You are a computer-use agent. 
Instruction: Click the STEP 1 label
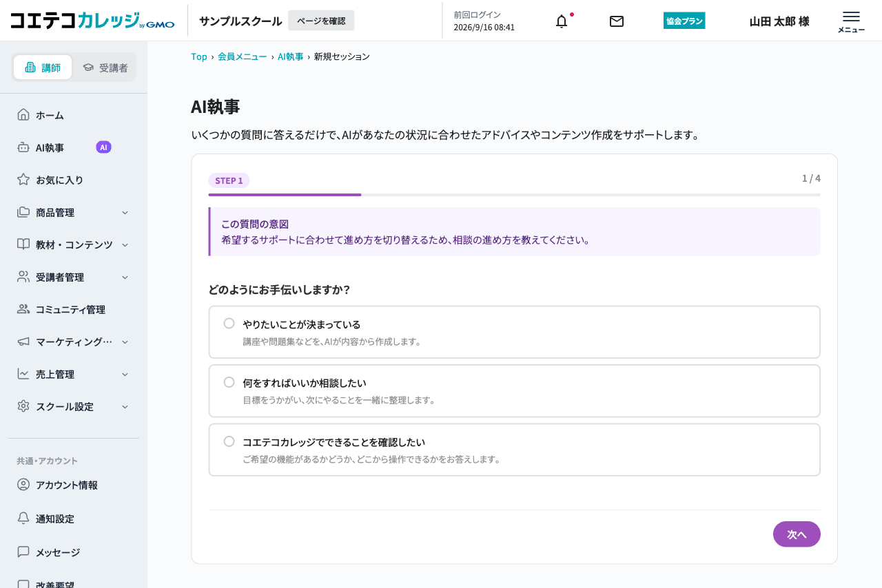point(229,180)
